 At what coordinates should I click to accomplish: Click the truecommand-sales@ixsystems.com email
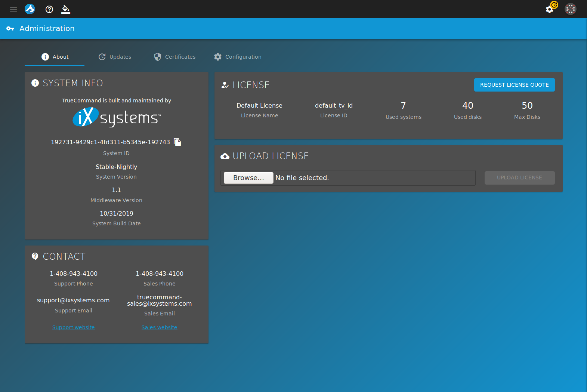click(x=160, y=300)
